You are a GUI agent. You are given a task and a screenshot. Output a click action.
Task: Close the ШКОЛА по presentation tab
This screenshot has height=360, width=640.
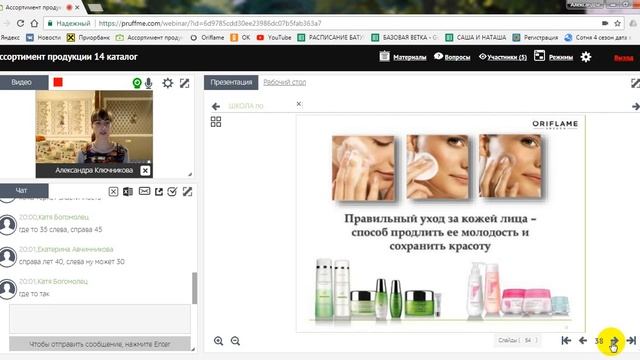pos(299,104)
